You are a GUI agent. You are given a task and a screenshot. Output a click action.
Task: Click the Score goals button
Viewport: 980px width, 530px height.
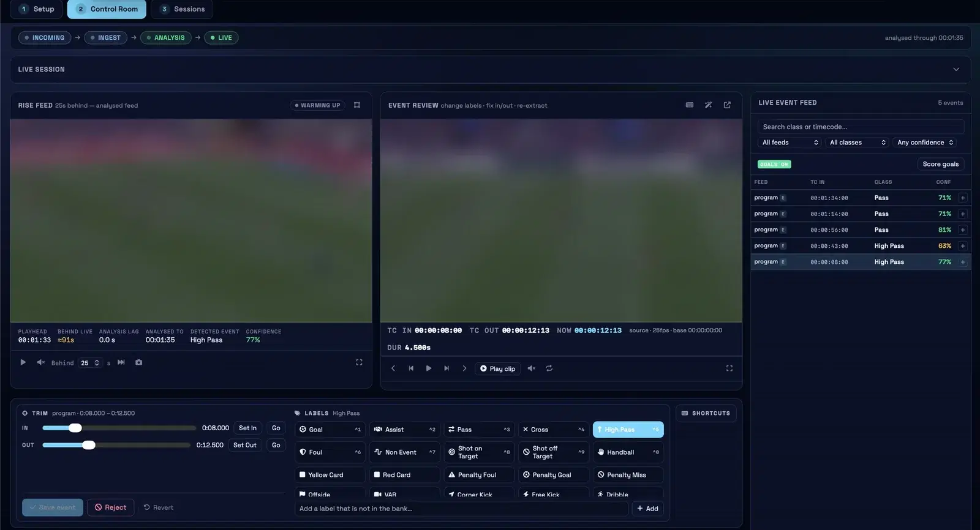coord(941,164)
